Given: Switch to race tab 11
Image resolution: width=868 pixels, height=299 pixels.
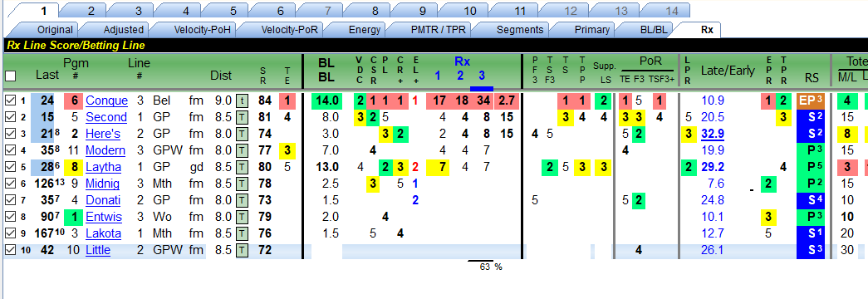Looking at the screenshot, I should (x=519, y=11).
